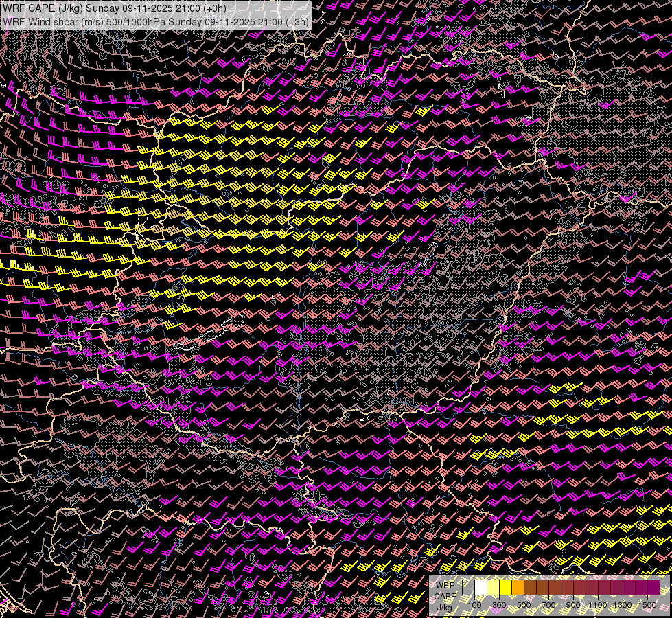Select the pale yellow legend swatch
This screenshot has height=618, width=672.
pyautogui.click(x=493, y=588)
